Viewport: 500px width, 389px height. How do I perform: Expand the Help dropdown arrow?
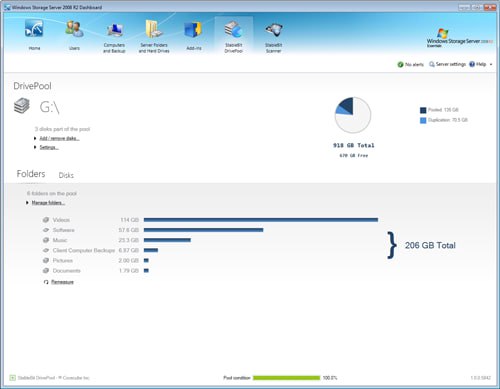click(x=491, y=64)
